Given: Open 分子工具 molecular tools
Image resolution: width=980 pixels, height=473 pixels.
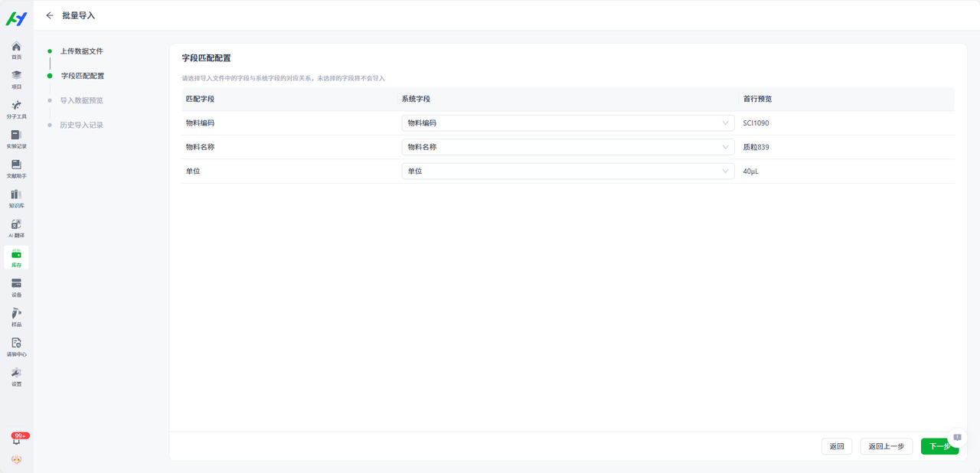Looking at the screenshot, I should [x=16, y=109].
